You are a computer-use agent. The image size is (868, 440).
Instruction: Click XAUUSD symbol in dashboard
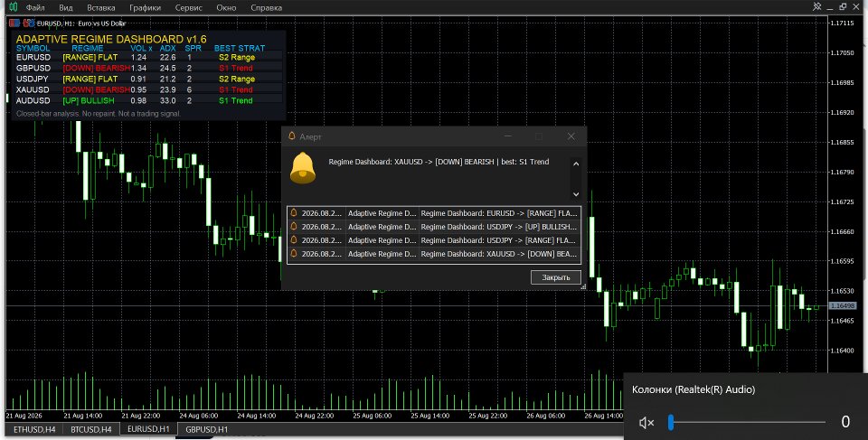[x=33, y=89]
